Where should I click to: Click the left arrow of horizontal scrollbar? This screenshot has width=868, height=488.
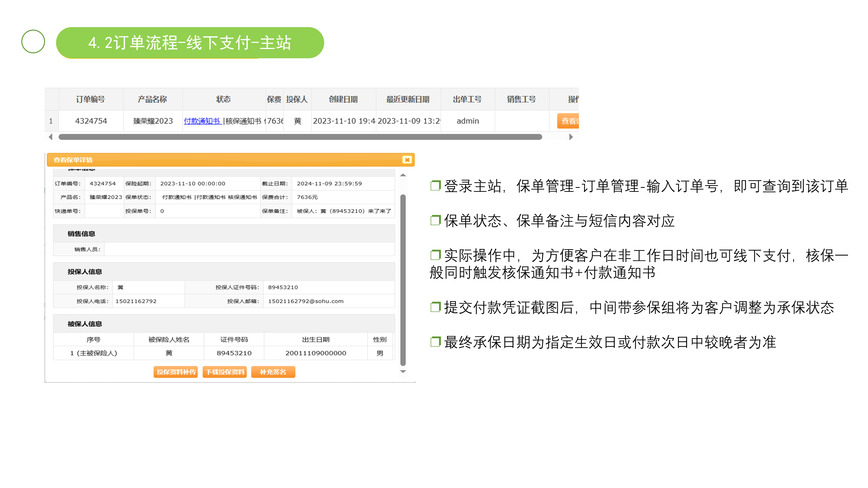(x=51, y=137)
